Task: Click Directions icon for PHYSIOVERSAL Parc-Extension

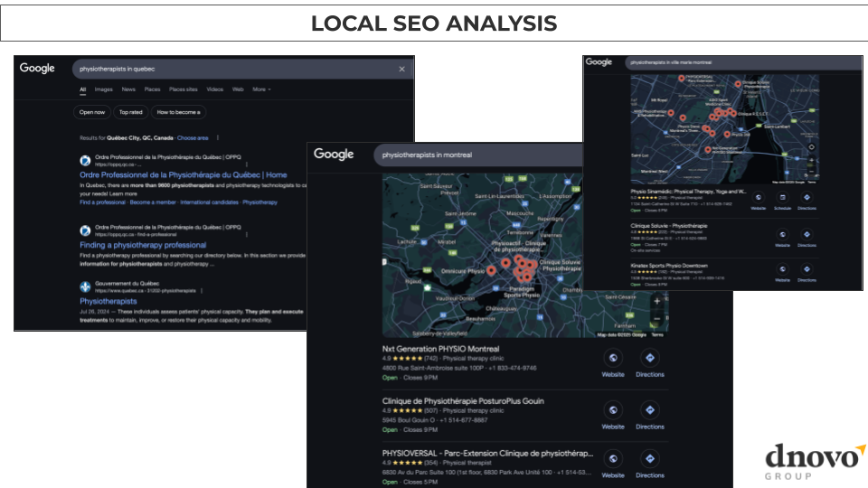Action: coord(649,460)
